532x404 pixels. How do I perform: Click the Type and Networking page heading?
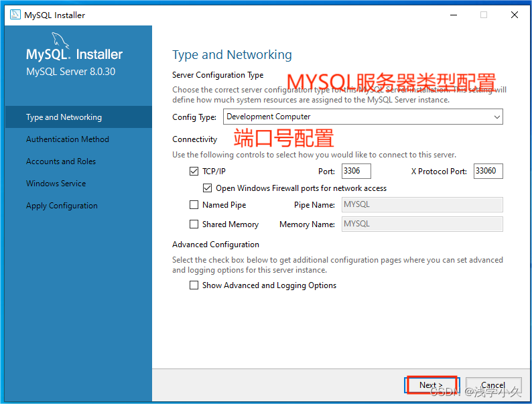(x=232, y=55)
